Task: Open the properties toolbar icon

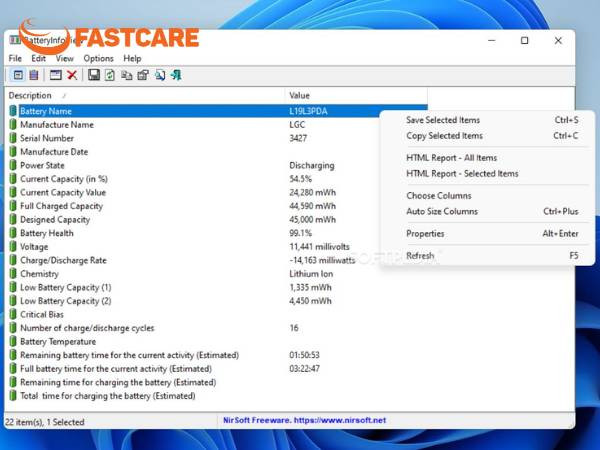Action: [143, 75]
